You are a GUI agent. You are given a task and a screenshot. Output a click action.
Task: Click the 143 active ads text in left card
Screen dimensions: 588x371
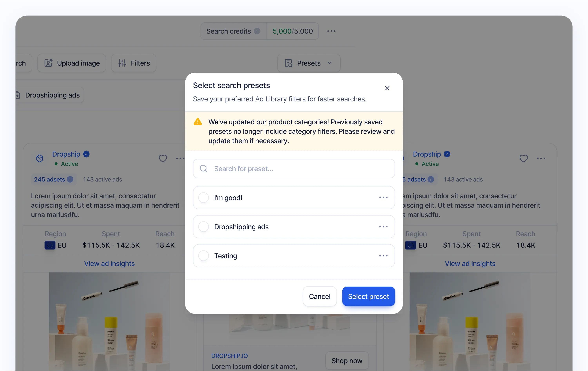103,179
